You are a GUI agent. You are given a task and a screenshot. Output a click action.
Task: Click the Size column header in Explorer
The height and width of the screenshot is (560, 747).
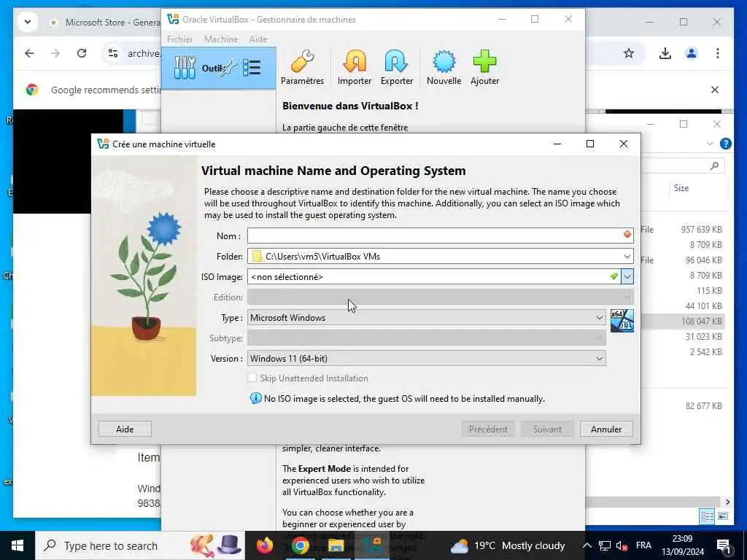[x=681, y=188]
